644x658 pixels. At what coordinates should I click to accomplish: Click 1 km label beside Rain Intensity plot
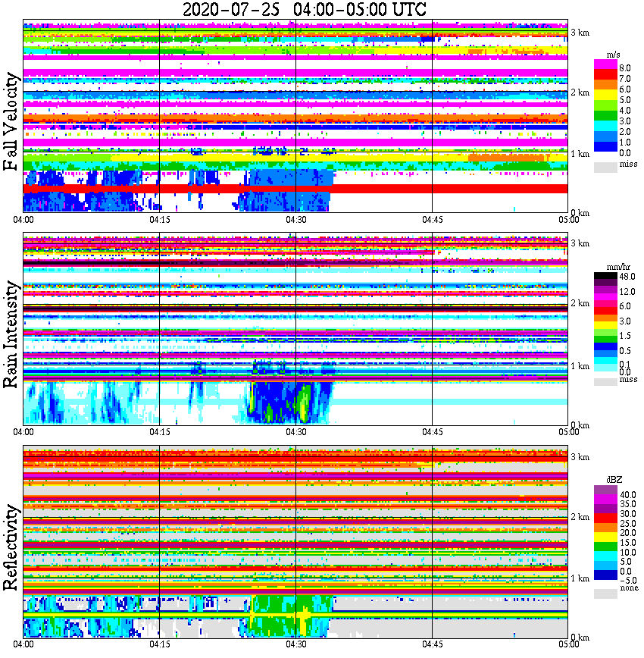(580, 366)
